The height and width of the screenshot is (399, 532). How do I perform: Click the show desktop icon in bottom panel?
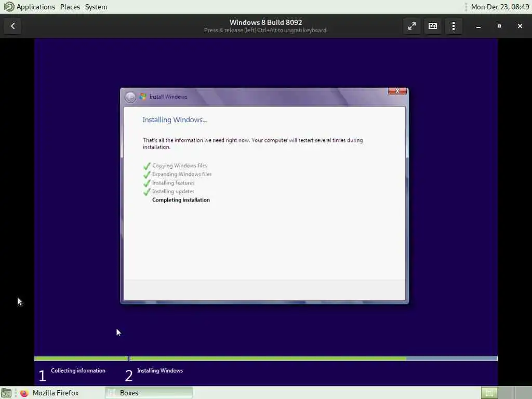(x=6, y=393)
